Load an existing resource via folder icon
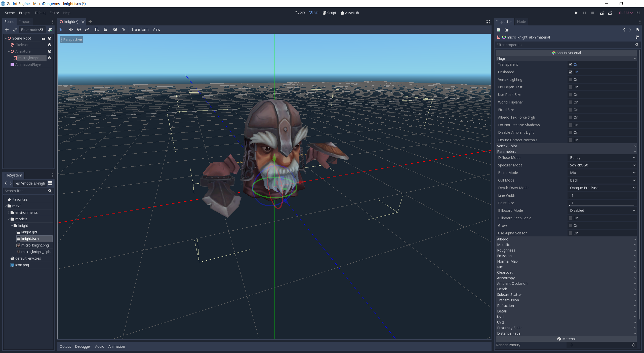 pos(507,30)
